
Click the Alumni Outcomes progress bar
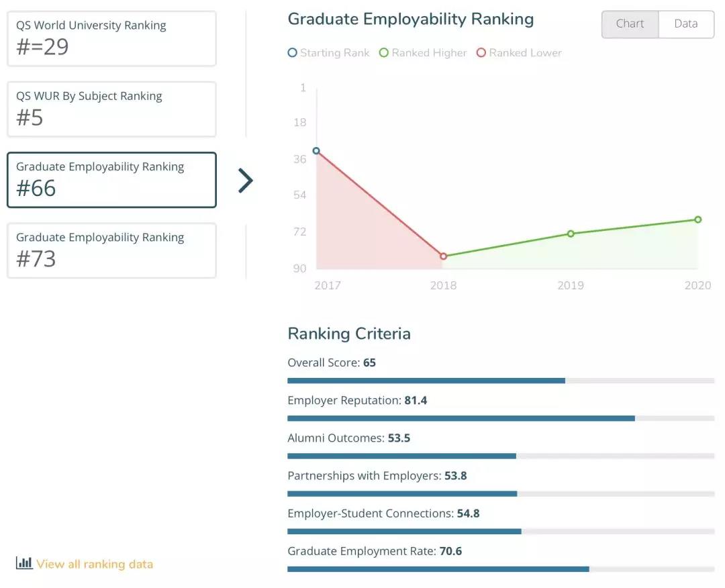(500, 456)
